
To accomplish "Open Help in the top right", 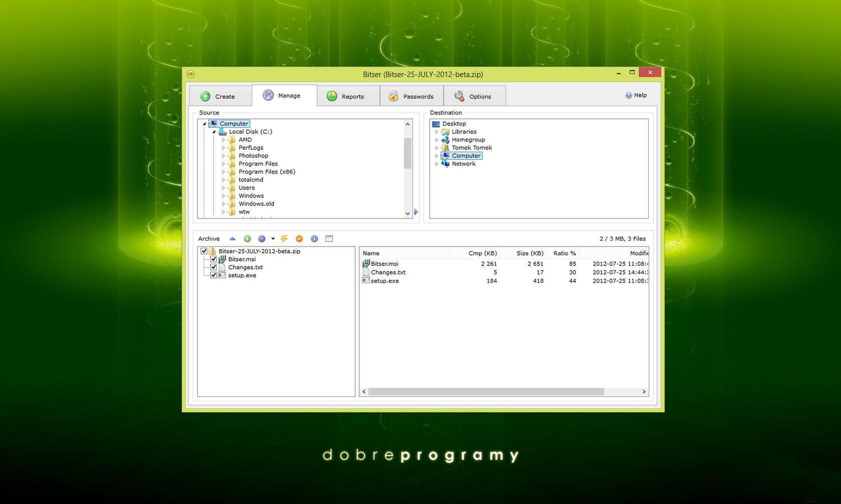I will click(636, 95).
